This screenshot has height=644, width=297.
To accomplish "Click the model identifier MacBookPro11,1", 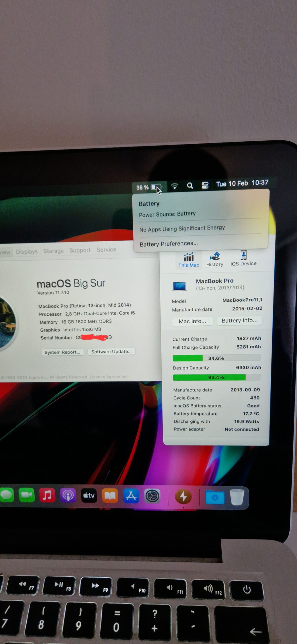I will pos(243,300).
